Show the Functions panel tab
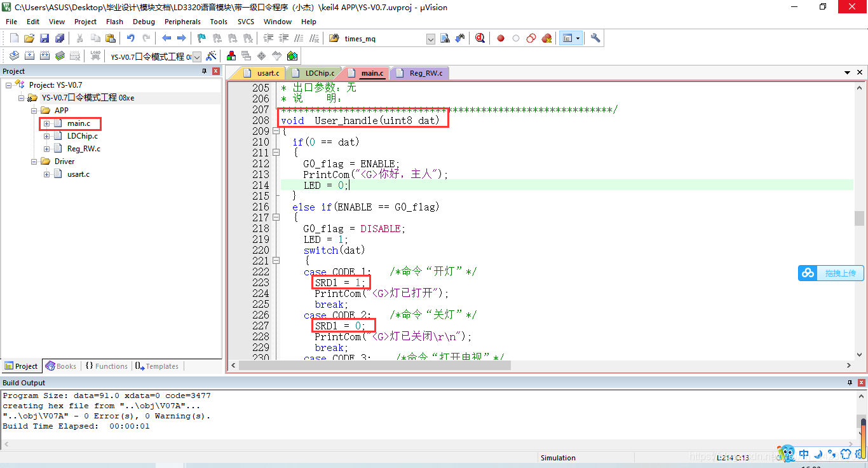Screen dimensions: 868x468 click(106, 366)
